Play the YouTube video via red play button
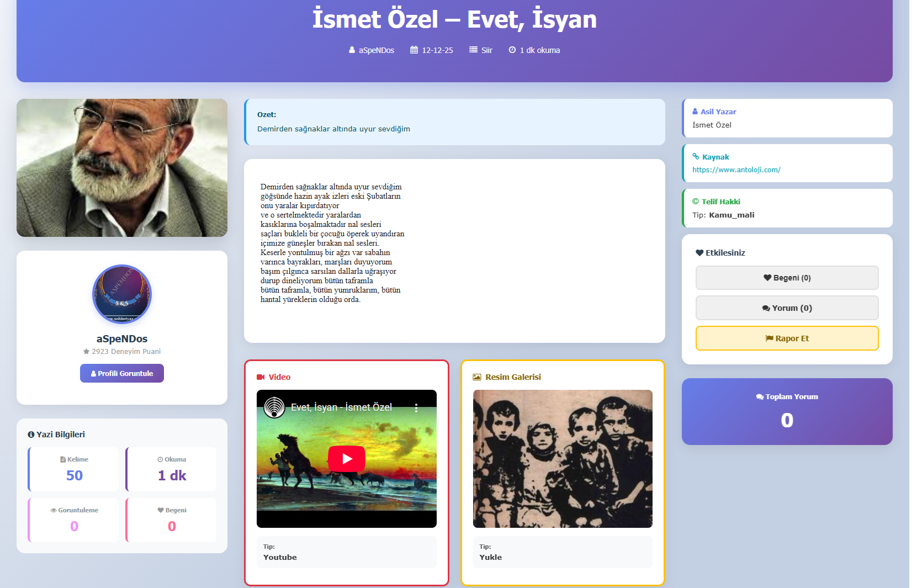Image resolution: width=912 pixels, height=588 pixels. pos(347,458)
